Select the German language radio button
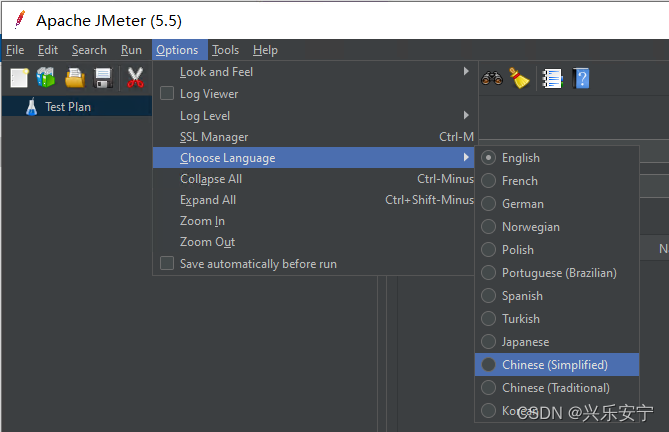Image resolution: width=669 pixels, height=432 pixels. (x=489, y=204)
